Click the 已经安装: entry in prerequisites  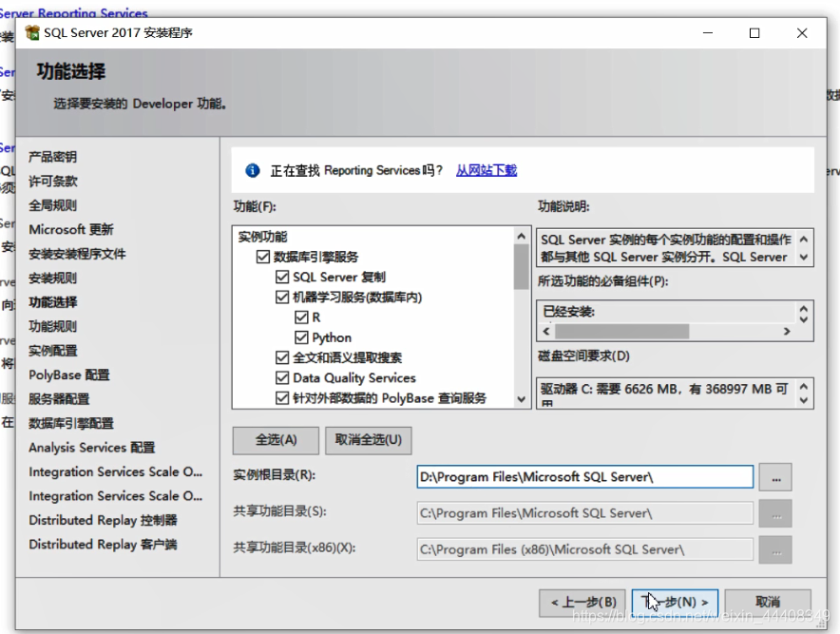point(568,312)
